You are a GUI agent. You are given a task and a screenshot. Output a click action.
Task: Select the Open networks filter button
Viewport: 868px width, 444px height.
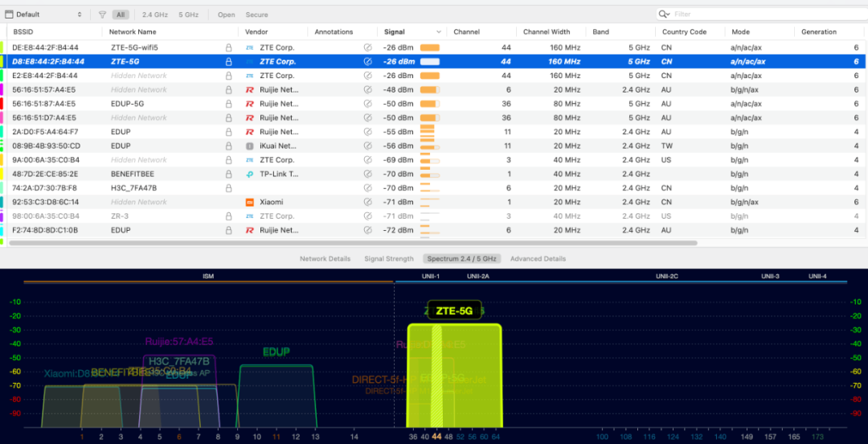coord(227,14)
